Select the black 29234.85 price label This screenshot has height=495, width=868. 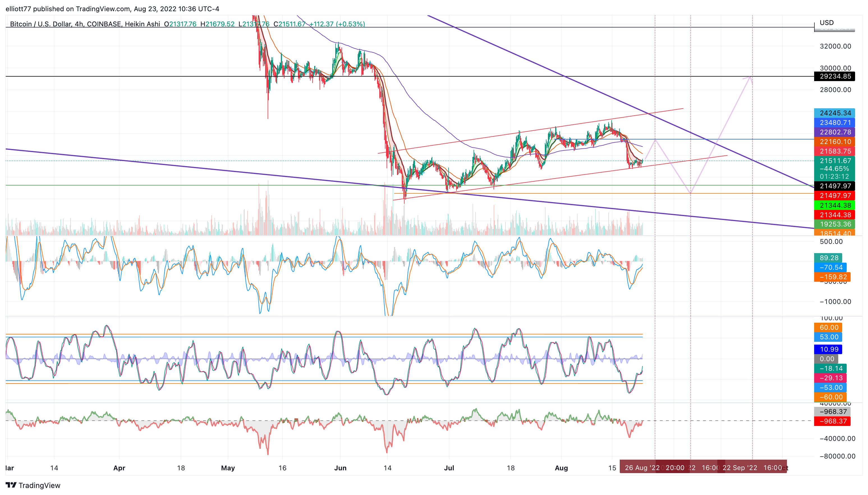[834, 76]
